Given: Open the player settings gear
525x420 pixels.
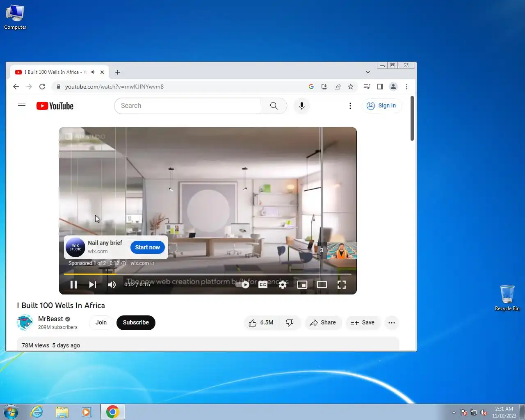Looking at the screenshot, I should click(x=283, y=285).
